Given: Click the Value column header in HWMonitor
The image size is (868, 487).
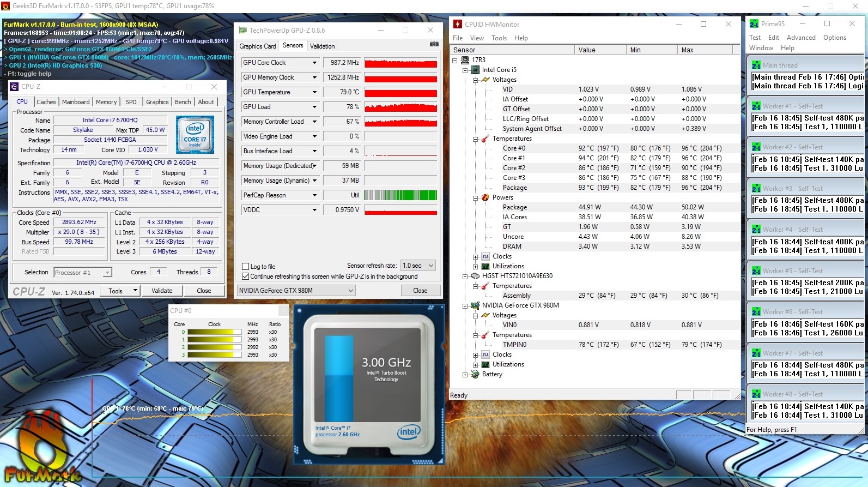Looking at the screenshot, I should (x=600, y=50).
